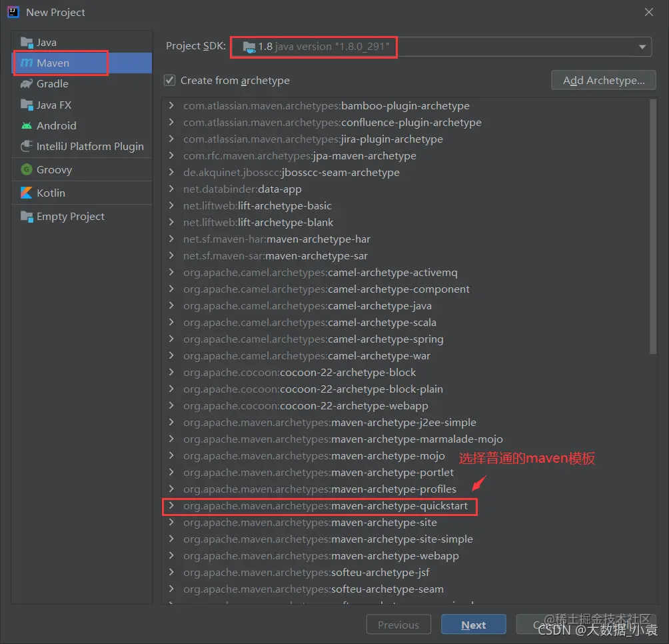This screenshot has width=669, height=644.
Task: Select camel-archetype-war entry
Action: click(x=307, y=355)
